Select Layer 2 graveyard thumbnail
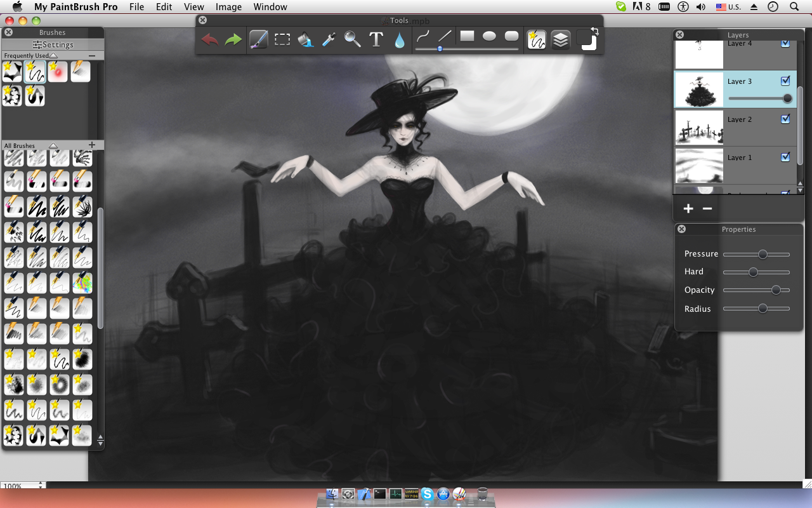The image size is (812, 508). (699, 128)
